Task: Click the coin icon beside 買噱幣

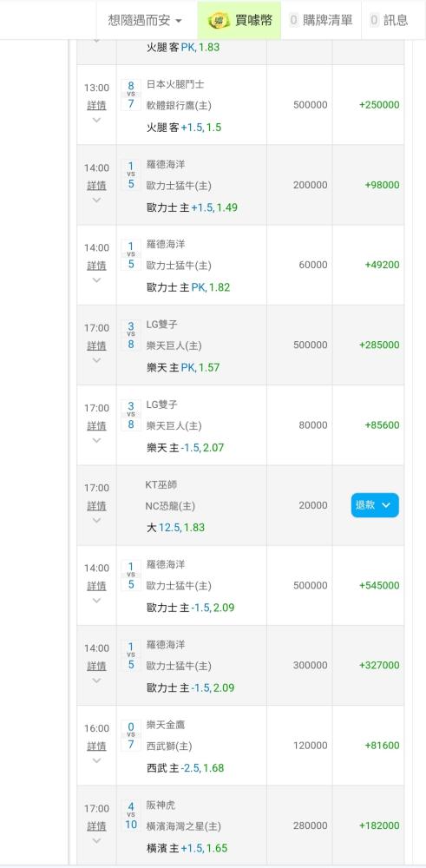Action: (219, 21)
